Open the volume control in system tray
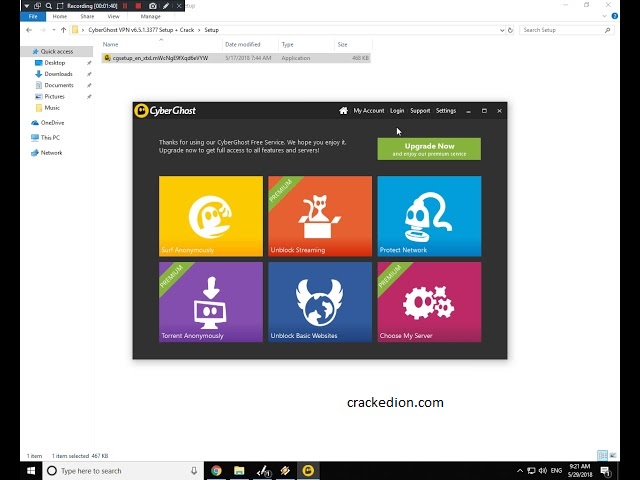The height and width of the screenshot is (480, 640). (543, 471)
